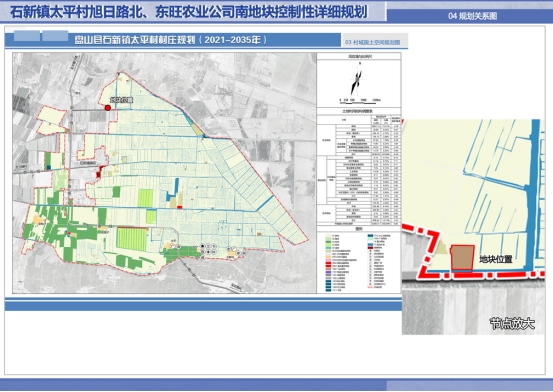Click the 节点放大 caption text
The width and height of the screenshot is (553, 392).
point(512,324)
